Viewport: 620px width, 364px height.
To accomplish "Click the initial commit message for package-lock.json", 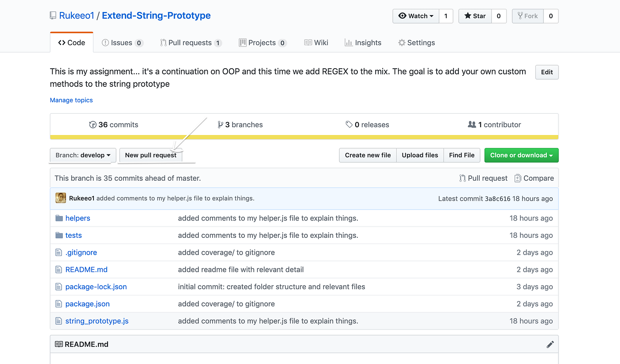I will pyautogui.click(x=271, y=287).
